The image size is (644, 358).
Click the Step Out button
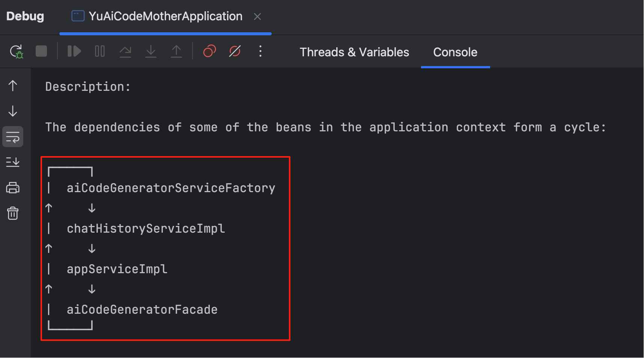point(176,51)
